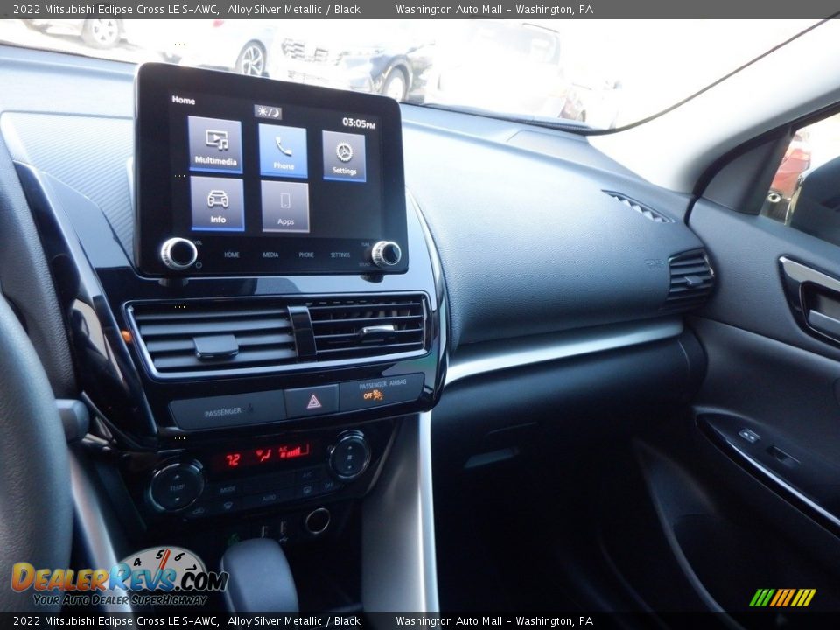Screen dimensions: 840x630
Task: Click the airflow mode indicator on climate display
Action: point(263,455)
